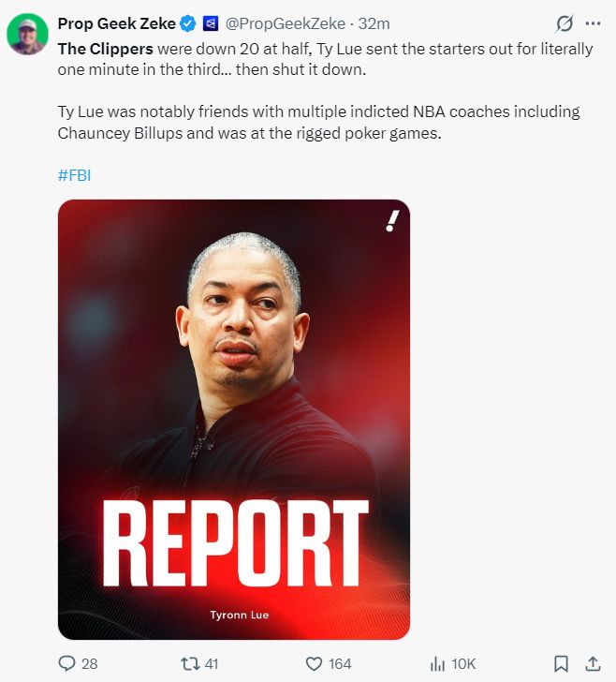
Task: Like the post with heart icon
Action: click(x=314, y=663)
